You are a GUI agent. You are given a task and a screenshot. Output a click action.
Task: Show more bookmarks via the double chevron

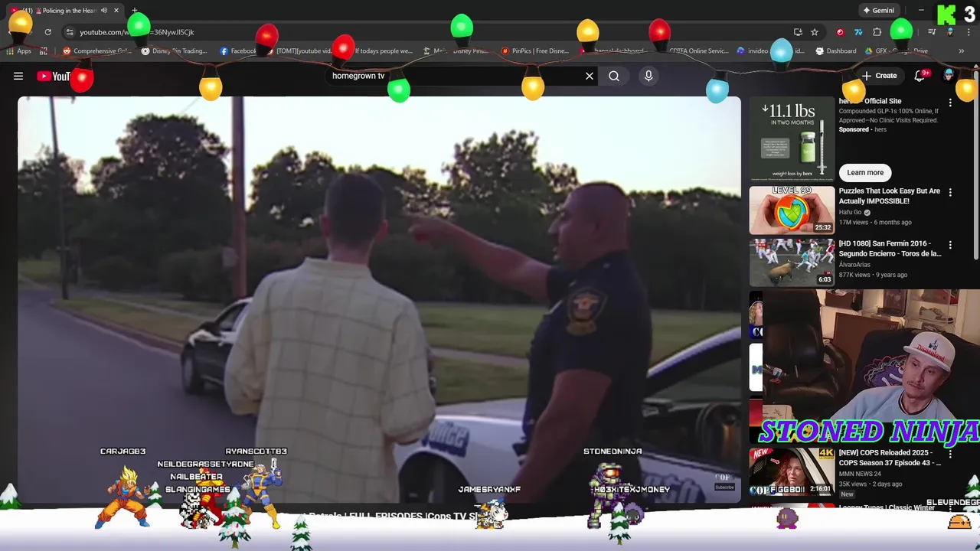tap(961, 51)
